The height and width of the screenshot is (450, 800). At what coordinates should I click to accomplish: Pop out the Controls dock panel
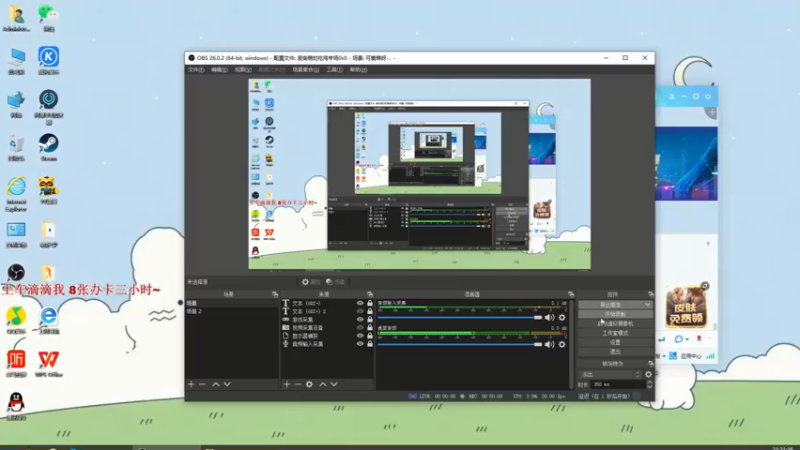pos(651,294)
